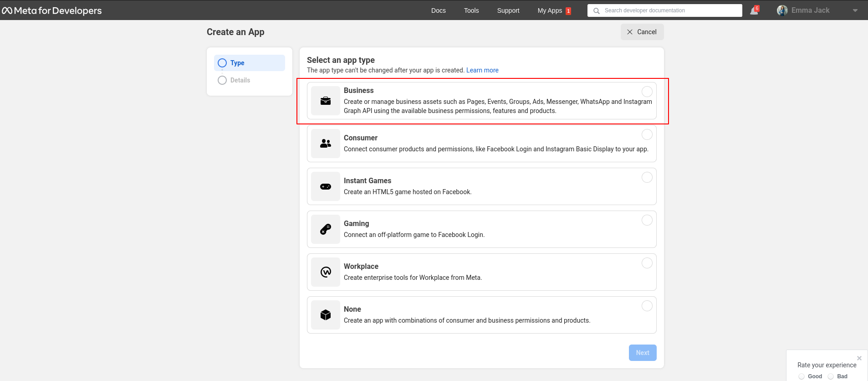Click the Gaming joystick icon
The image size is (868, 381).
(326, 229)
